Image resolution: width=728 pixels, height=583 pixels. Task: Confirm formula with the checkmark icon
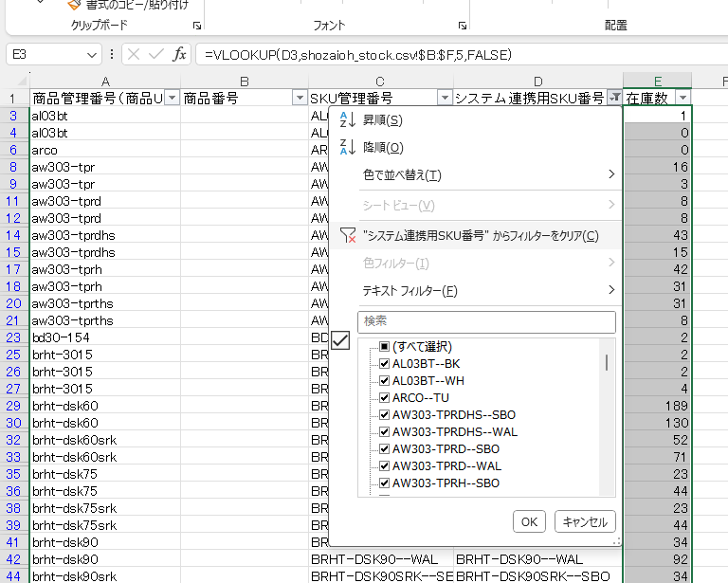[x=156, y=55]
